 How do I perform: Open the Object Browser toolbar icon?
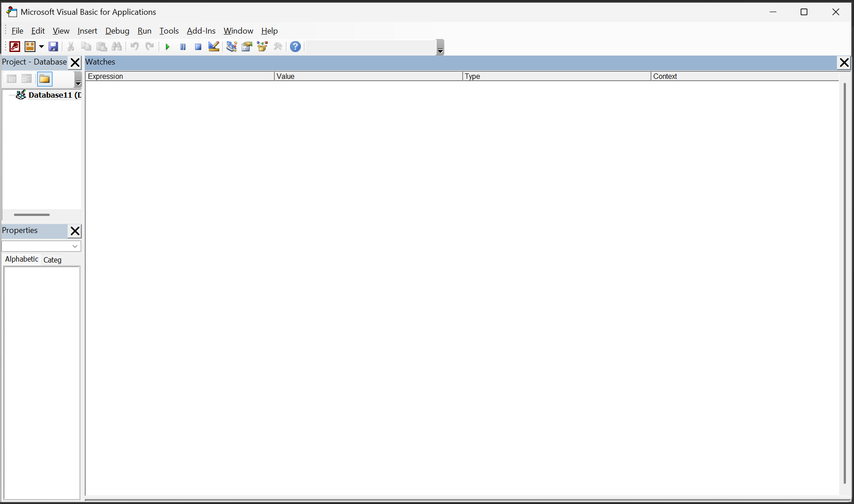tap(262, 47)
